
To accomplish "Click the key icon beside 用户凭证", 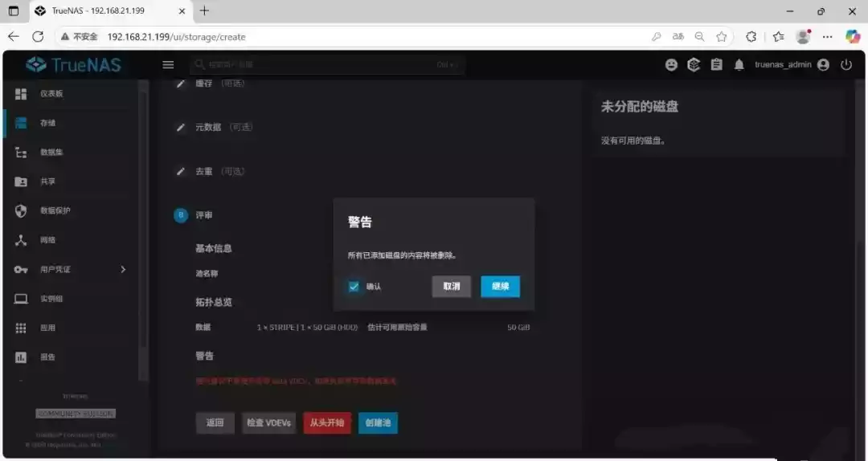I will pos(21,270).
